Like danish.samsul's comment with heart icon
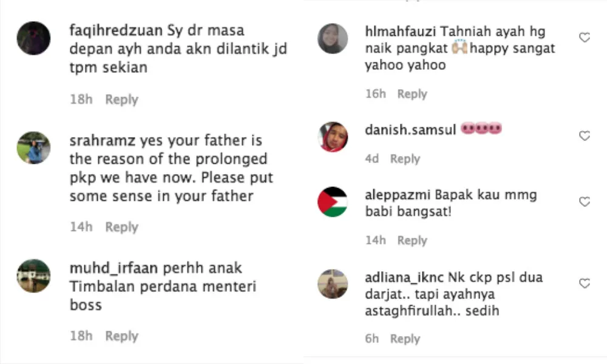Viewport: 607px width, 364px height. (x=585, y=136)
